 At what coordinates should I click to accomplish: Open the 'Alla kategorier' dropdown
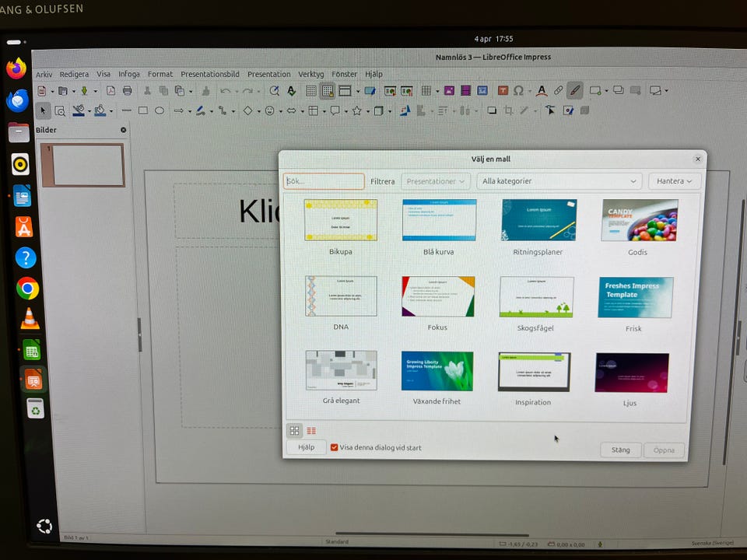[559, 181]
